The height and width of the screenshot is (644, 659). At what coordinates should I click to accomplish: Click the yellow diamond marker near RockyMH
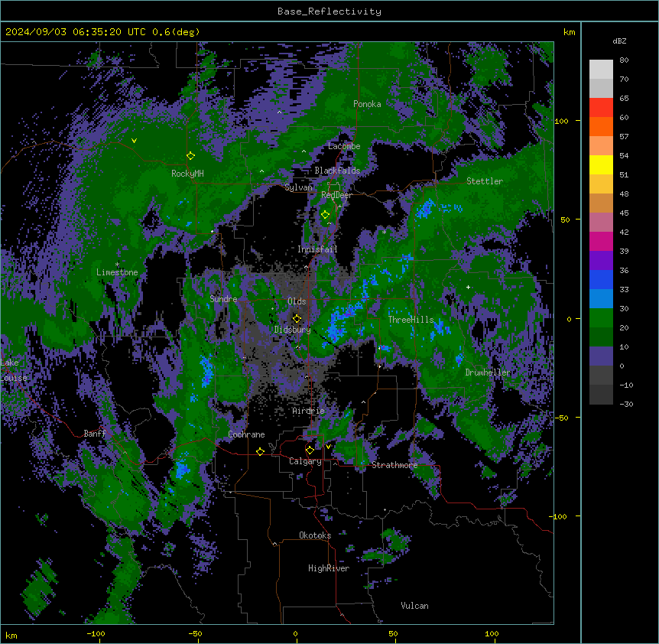(x=191, y=156)
